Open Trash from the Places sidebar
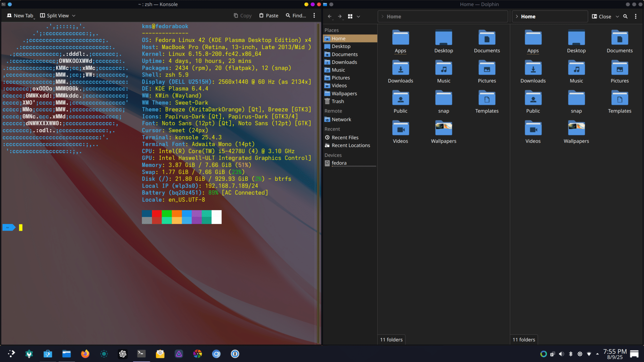 [x=338, y=101]
